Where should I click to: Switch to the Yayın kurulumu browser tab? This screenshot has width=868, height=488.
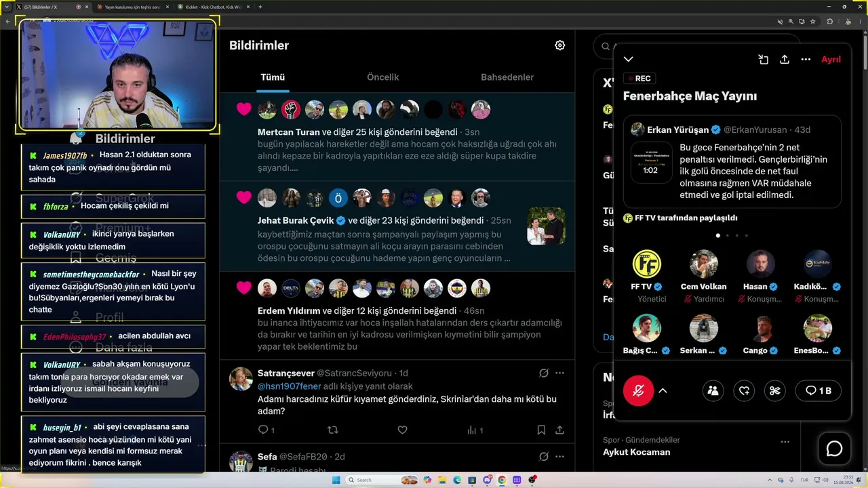pos(132,7)
